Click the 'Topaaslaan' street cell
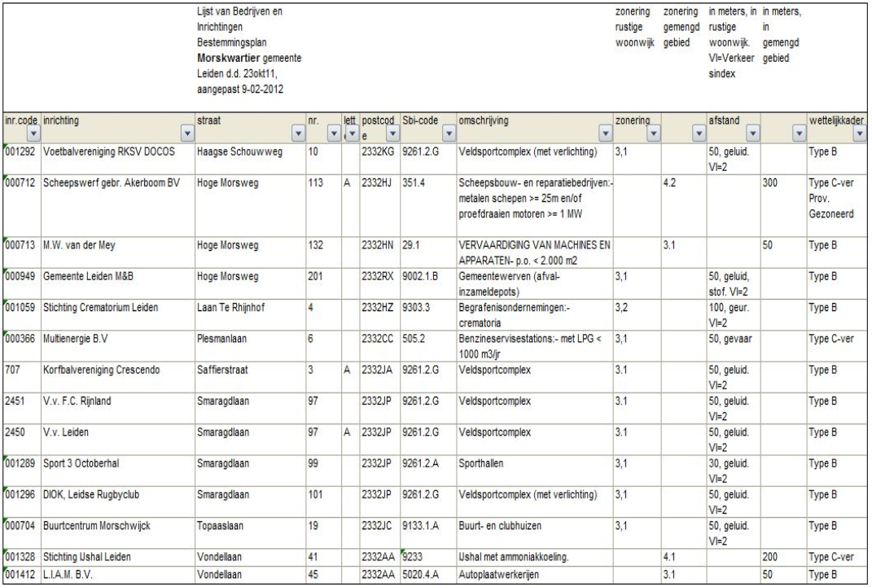The width and height of the screenshot is (872, 588). [250, 533]
